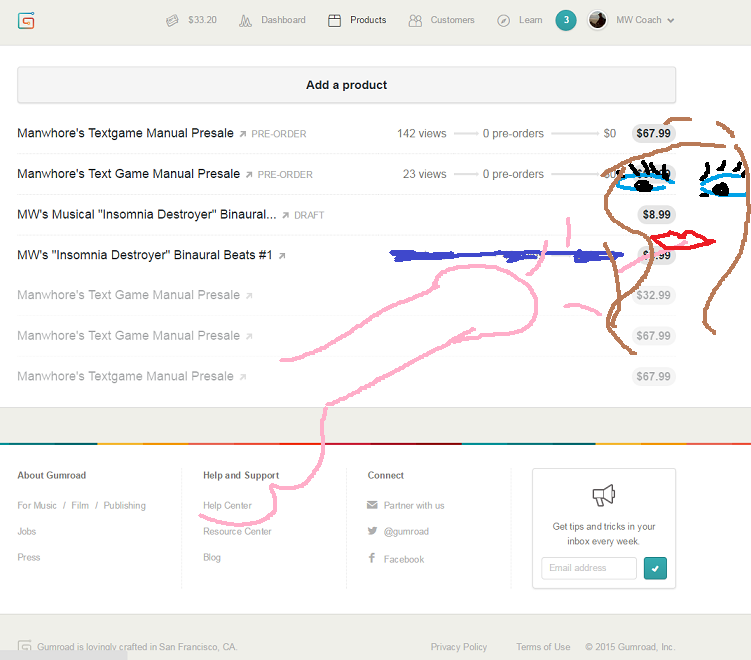Open external link icon for 23 views product
Viewport: 751px width, 660px height.
[249, 175]
